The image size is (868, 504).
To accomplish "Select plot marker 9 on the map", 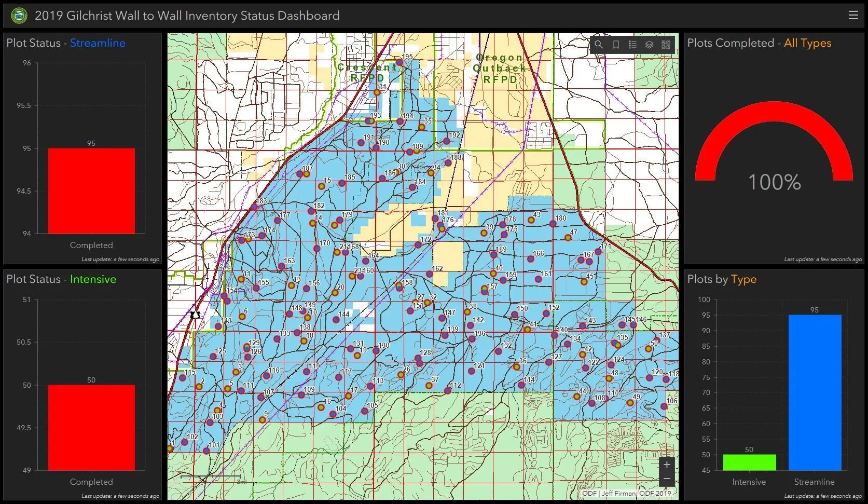I will click(x=263, y=420).
